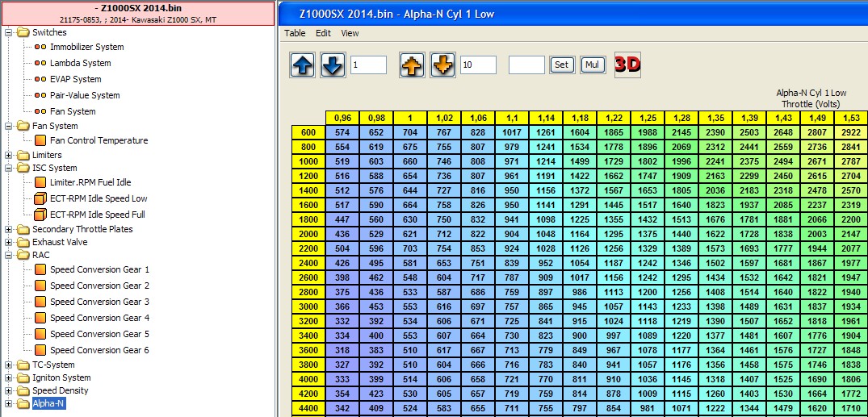Open the View menu
This screenshot has width=868, height=417.
click(x=350, y=33)
